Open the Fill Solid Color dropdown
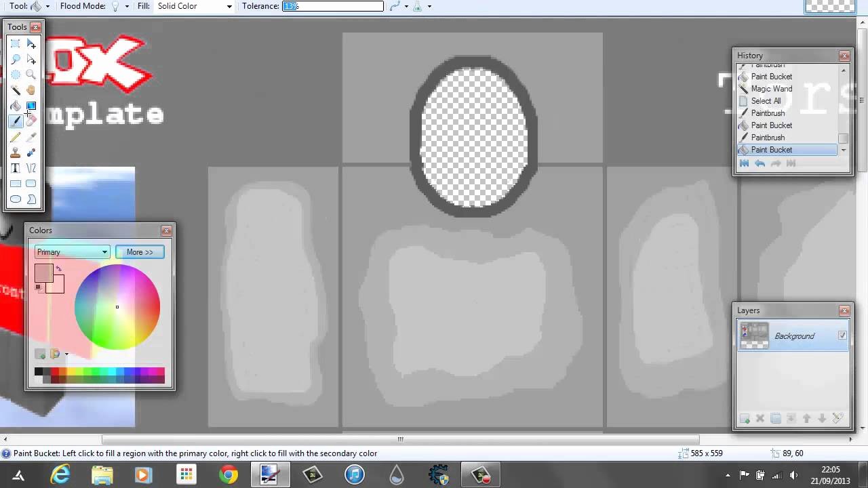Viewport: 868px width, 488px height. (194, 6)
